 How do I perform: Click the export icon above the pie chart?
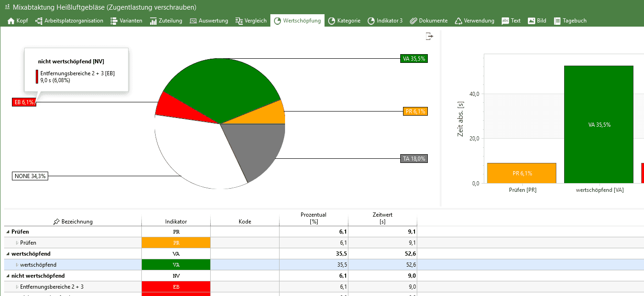coord(429,37)
